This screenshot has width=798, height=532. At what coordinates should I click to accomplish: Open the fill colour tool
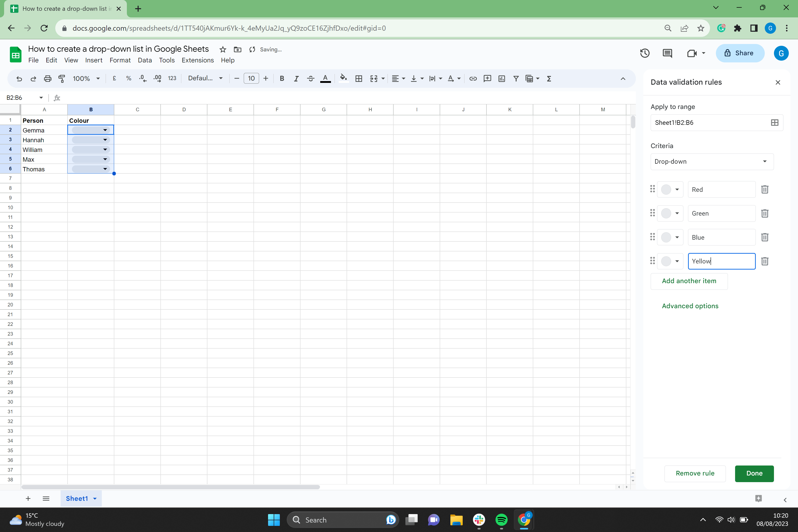tap(343, 78)
